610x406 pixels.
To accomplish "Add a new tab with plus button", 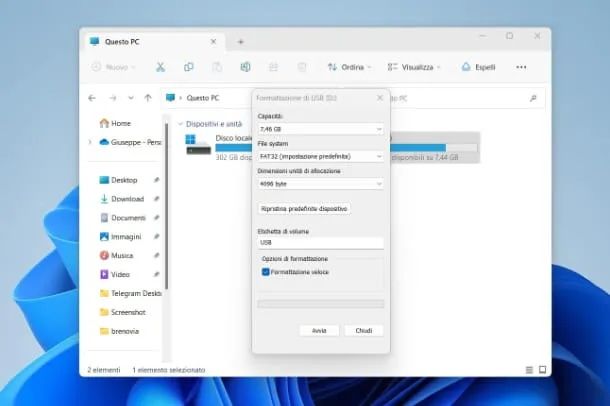I will (x=241, y=42).
